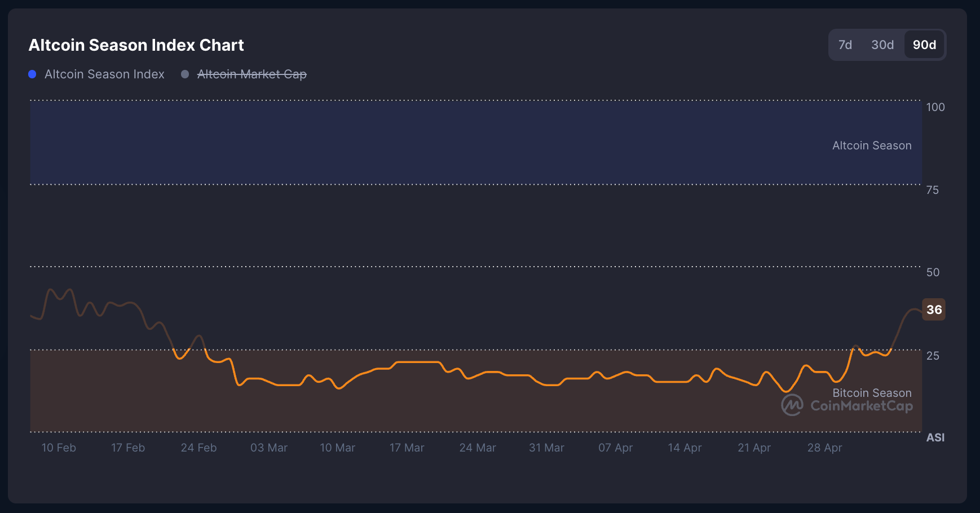Viewport: 980px width, 513px height.
Task: Click the 10 Feb date label
Action: click(58, 447)
